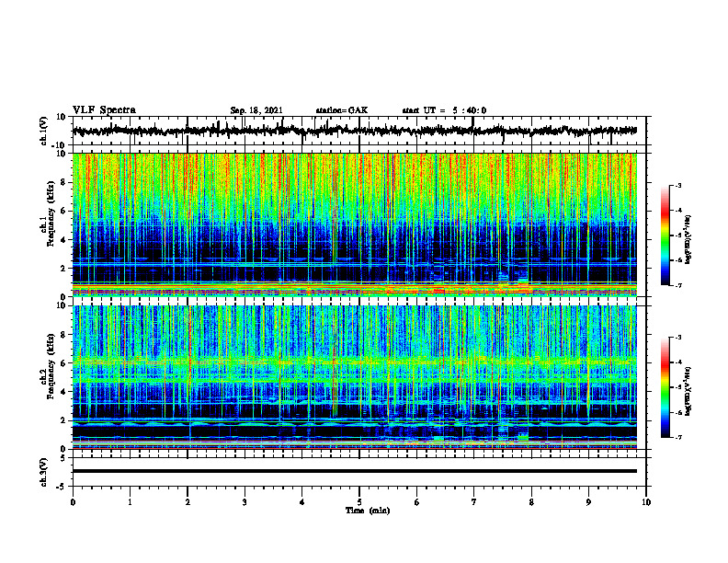Click ch.2 color bar log(PSD) units label
The height and width of the screenshot is (563, 728).
coord(688,392)
